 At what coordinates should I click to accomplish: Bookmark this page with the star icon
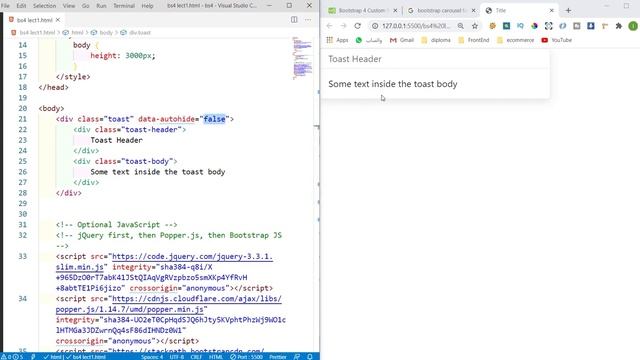(475, 26)
